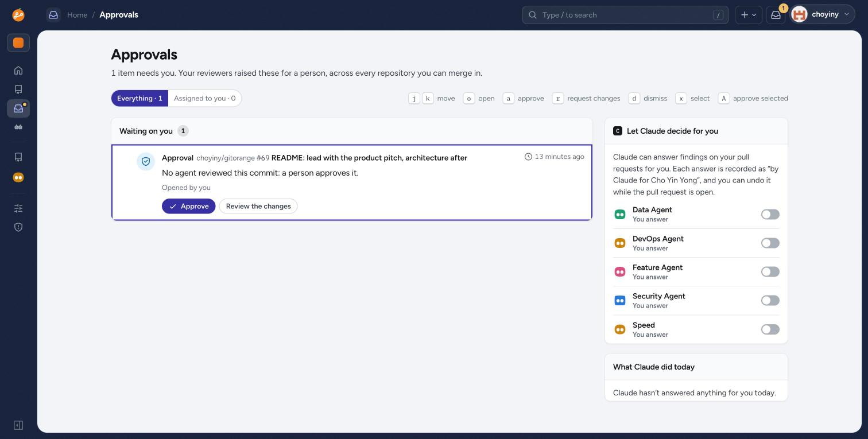The width and height of the screenshot is (868, 439).
Task: Toggle the Speed agent switch
Action: [x=770, y=329]
